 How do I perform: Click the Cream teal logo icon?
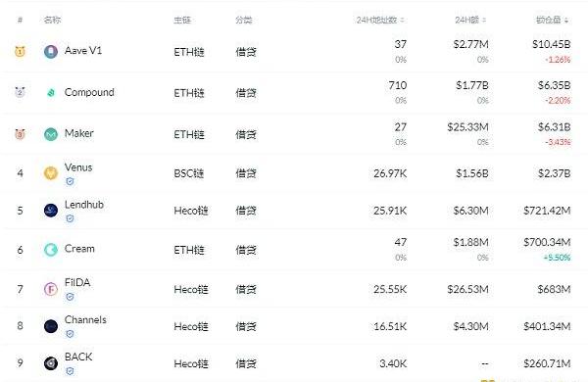coord(51,250)
